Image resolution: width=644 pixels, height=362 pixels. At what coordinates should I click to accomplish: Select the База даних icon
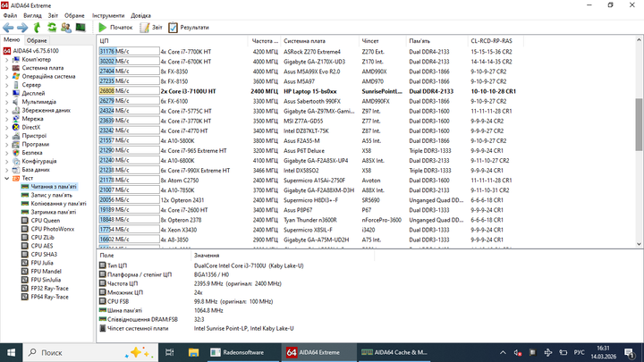click(16, 170)
